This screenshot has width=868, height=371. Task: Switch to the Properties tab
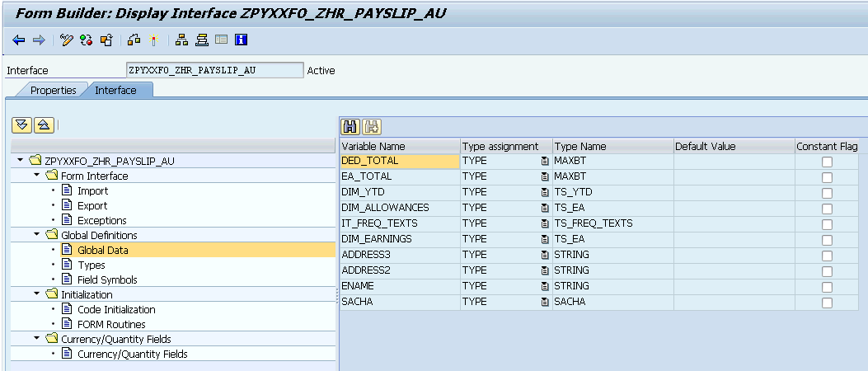(53, 90)
